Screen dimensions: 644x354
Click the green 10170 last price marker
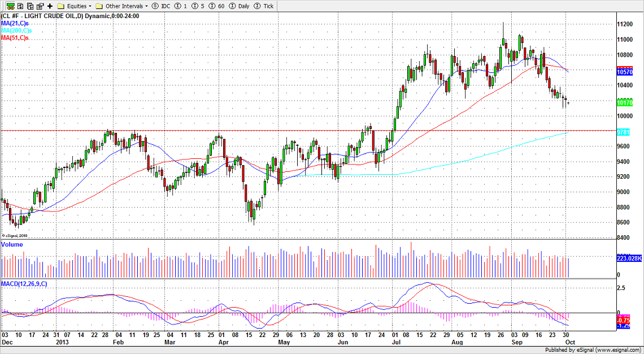pos(626,103)
